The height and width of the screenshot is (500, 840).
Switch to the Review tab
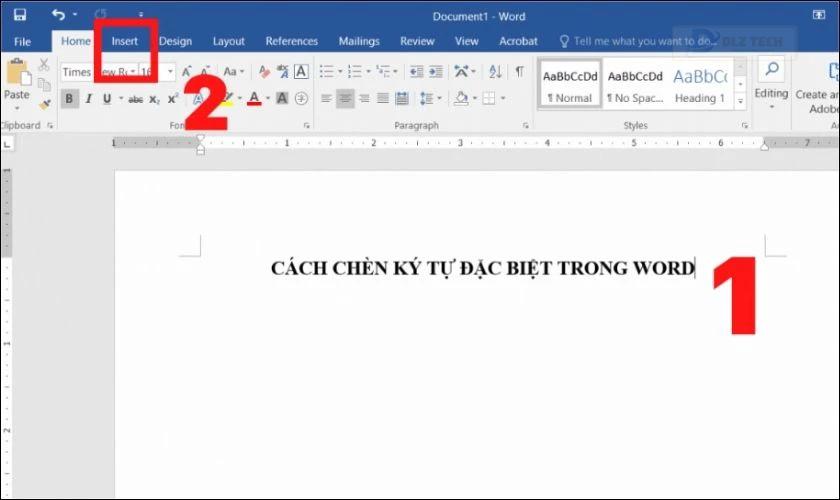point(417,41)
